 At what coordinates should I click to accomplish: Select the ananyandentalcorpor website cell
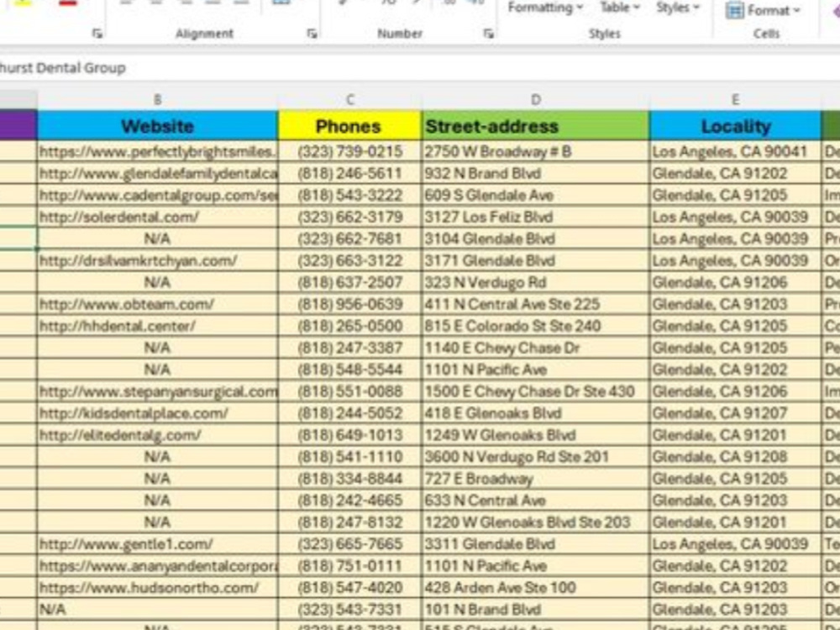(x=158, y=566)
